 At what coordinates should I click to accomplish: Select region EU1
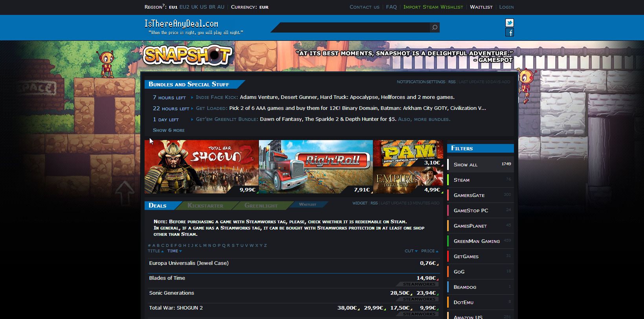tap(173, 7)
